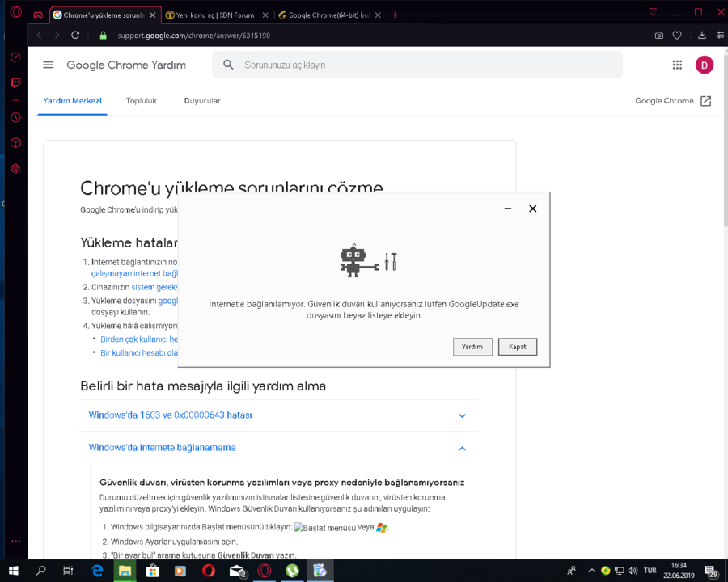
Task: Open çalışmayan internet bağlantı link
Action: coord(134,274)
